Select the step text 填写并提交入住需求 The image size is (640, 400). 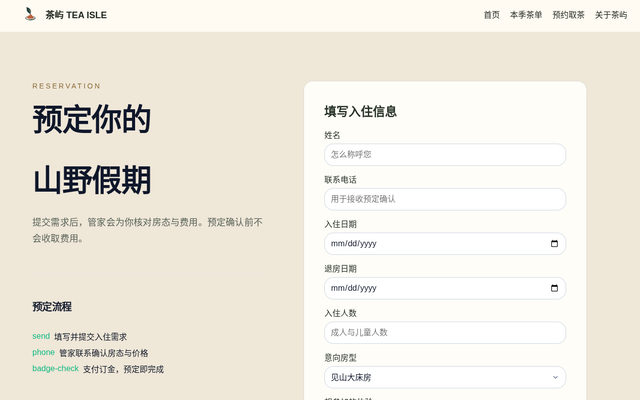pyautogui.click(x=91, y=337)
